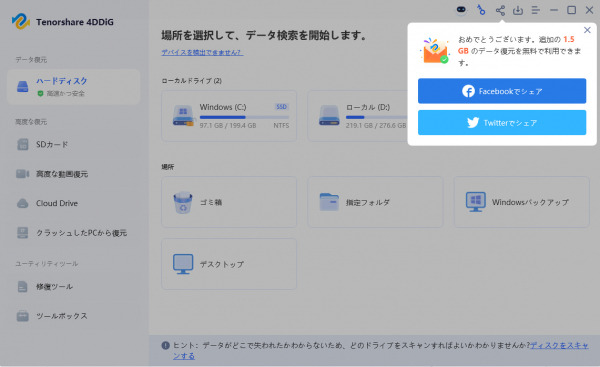Click the desktop monitor icon

click(x=183, y=264)
